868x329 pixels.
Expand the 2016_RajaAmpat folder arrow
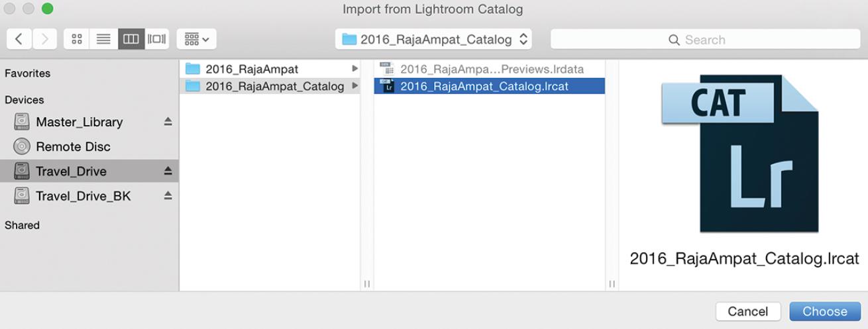(x=355, y=69)
